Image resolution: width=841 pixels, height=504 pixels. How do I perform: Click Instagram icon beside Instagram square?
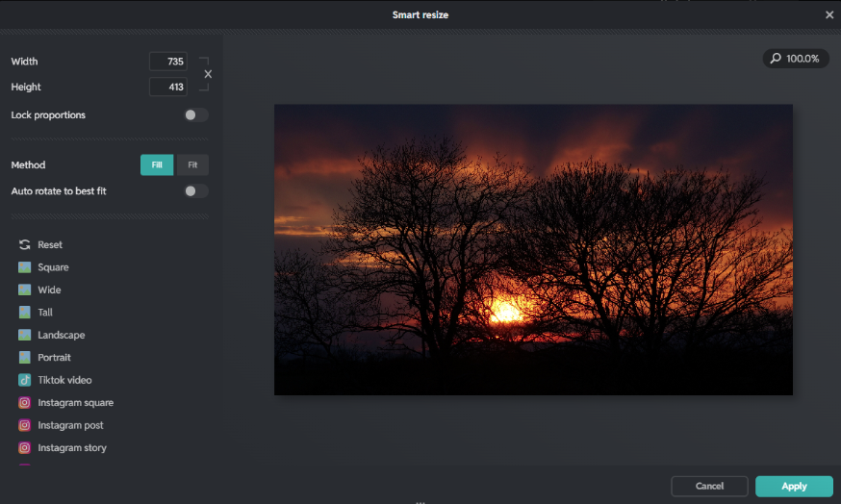[25, 402]
